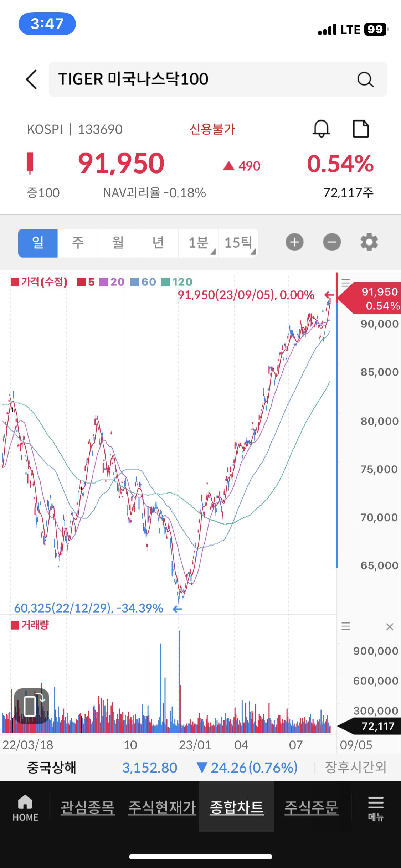401x868 pixels.
Task: Open the 주식주문 tab
Action: point(311,807)
